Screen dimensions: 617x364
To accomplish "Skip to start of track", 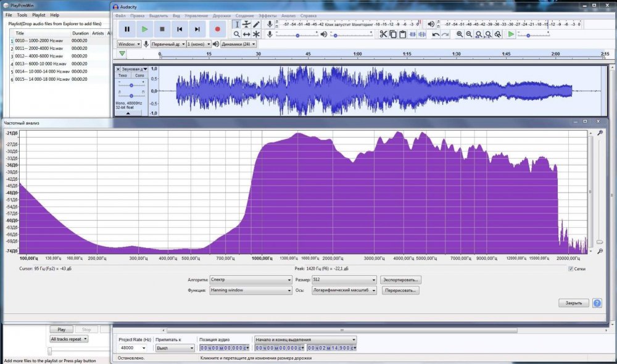I will pyautogui.click(x=180, y=29).
